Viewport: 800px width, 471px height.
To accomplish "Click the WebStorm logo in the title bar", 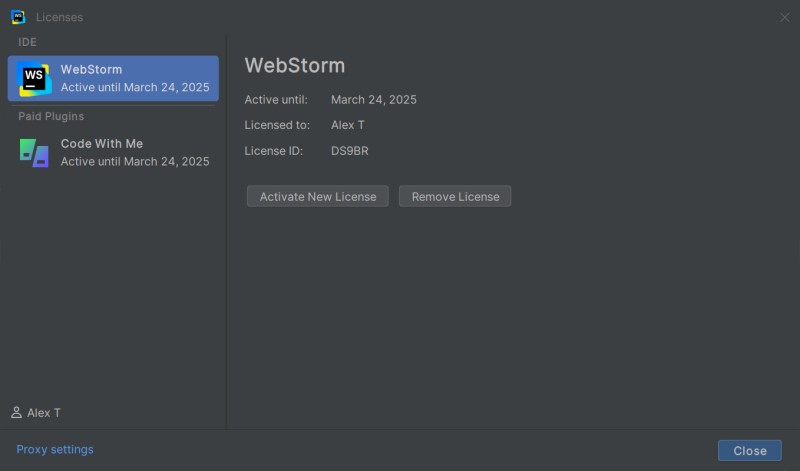I will coord(18,17).
